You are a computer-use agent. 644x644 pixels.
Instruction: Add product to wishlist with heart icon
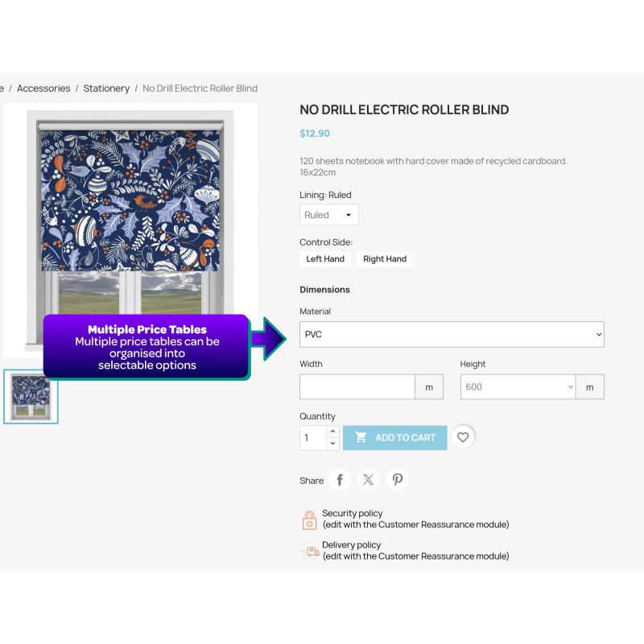(463, 437)
